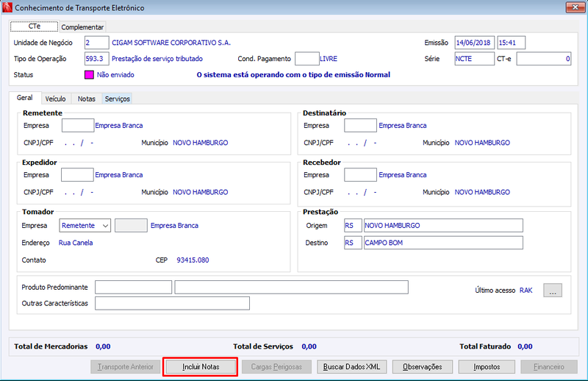This screenshot has height=381, width=588.
Task: Click the Destinatário Município NOVO HAMBURGO text
Action: (x=482, y=143)
